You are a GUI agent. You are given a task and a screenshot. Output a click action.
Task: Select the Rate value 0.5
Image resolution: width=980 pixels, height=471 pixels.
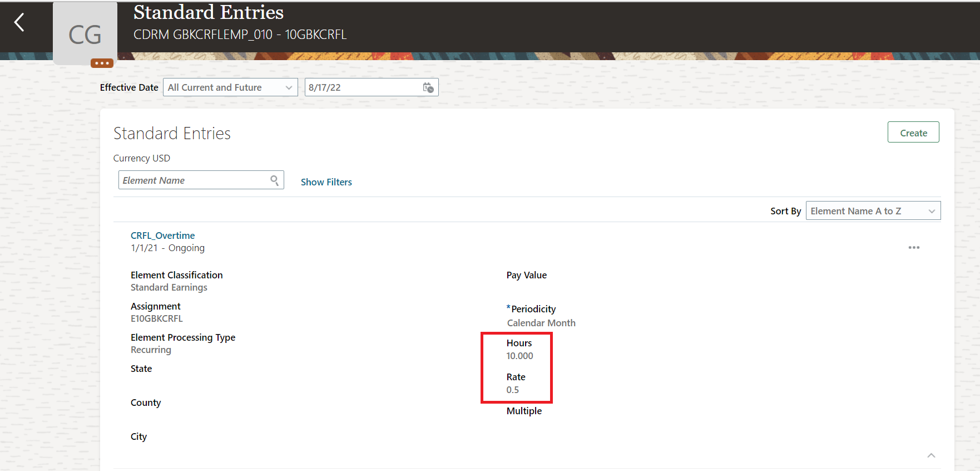512,390
